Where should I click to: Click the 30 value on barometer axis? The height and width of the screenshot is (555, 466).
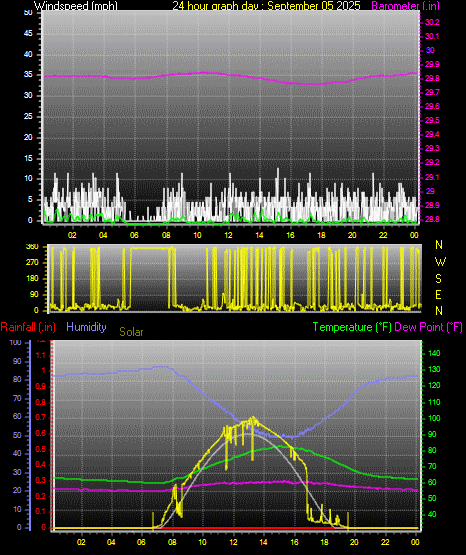pos(430,50)
